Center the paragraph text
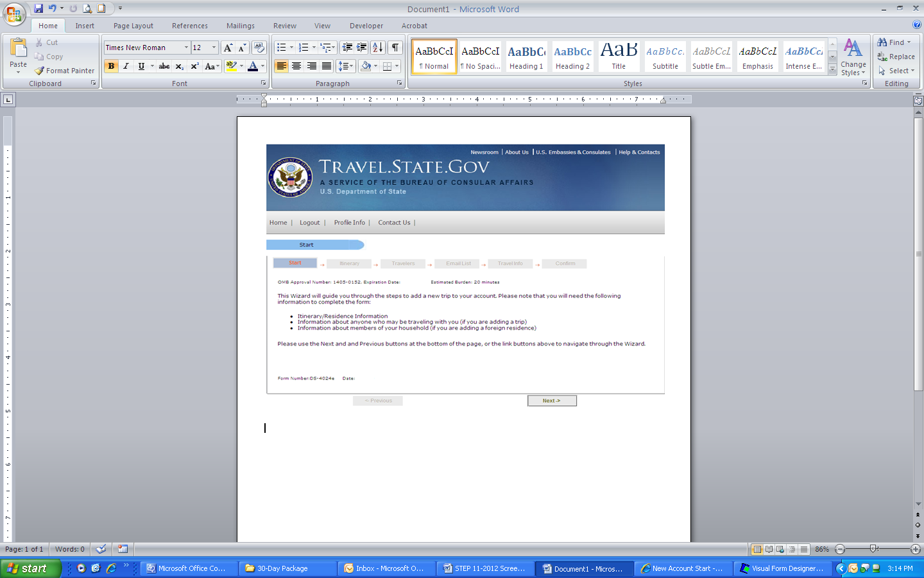Viewport: 924px width, 578px height. (296, 66)
